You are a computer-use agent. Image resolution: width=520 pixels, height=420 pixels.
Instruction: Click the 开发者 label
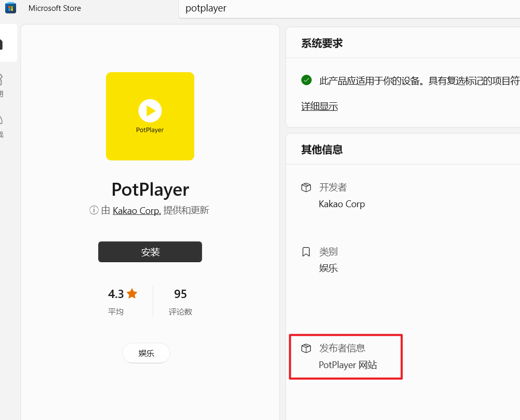tap(333, 187)
